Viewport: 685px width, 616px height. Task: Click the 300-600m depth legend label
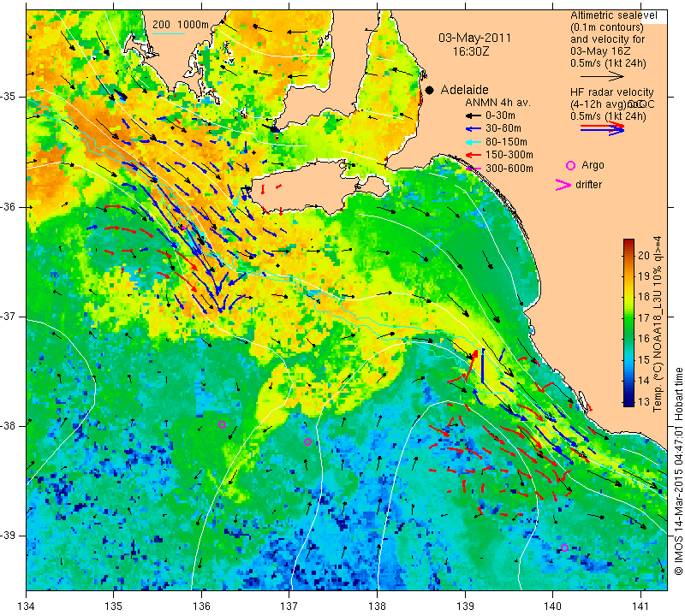[509, 169]
